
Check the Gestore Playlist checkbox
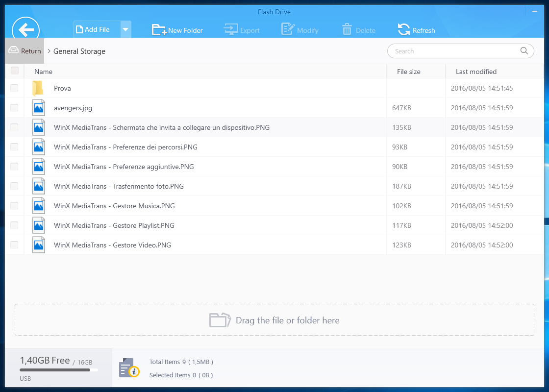tap(14, 225)
